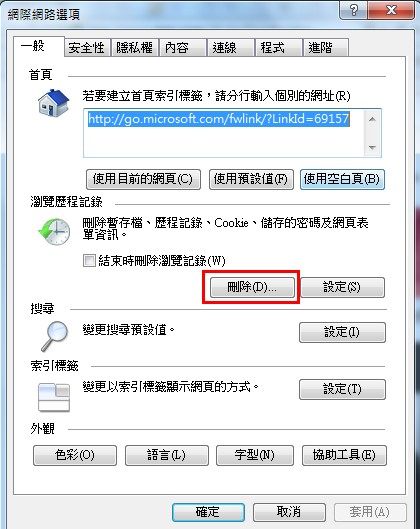Open the 隱私權 tab

pos(135,48)
